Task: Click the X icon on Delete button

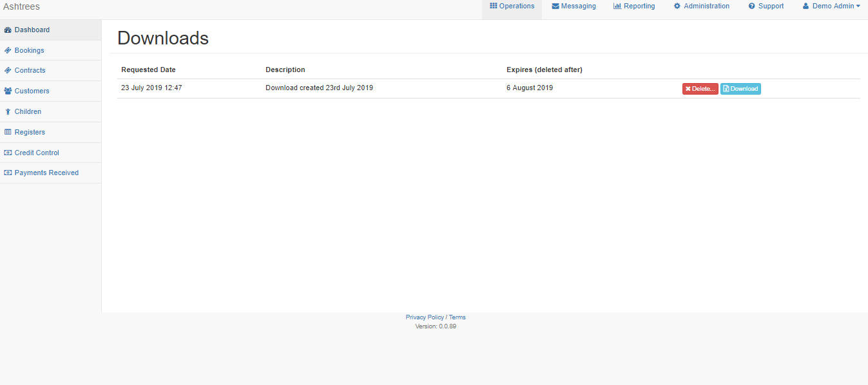Action: pyautogui.click(x=688, y=89)
